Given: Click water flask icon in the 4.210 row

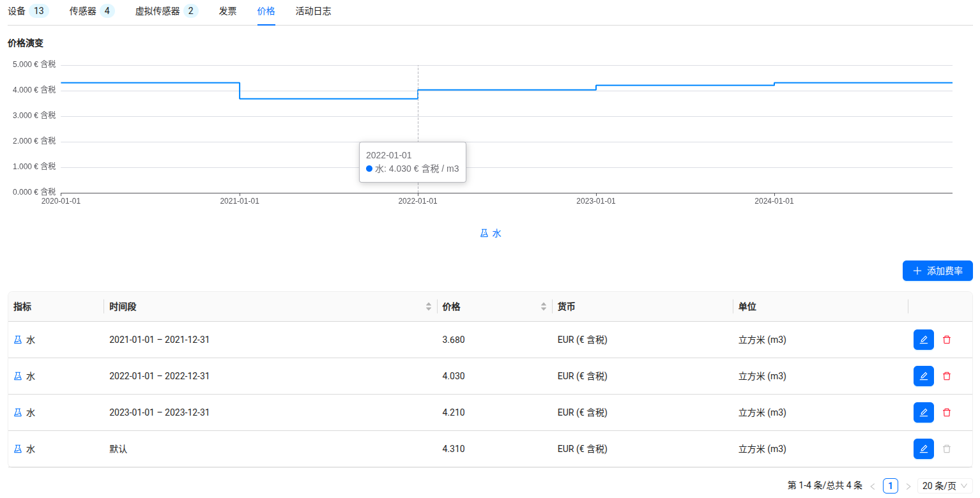Looking at the screenshot, I should tap(18, 412).
